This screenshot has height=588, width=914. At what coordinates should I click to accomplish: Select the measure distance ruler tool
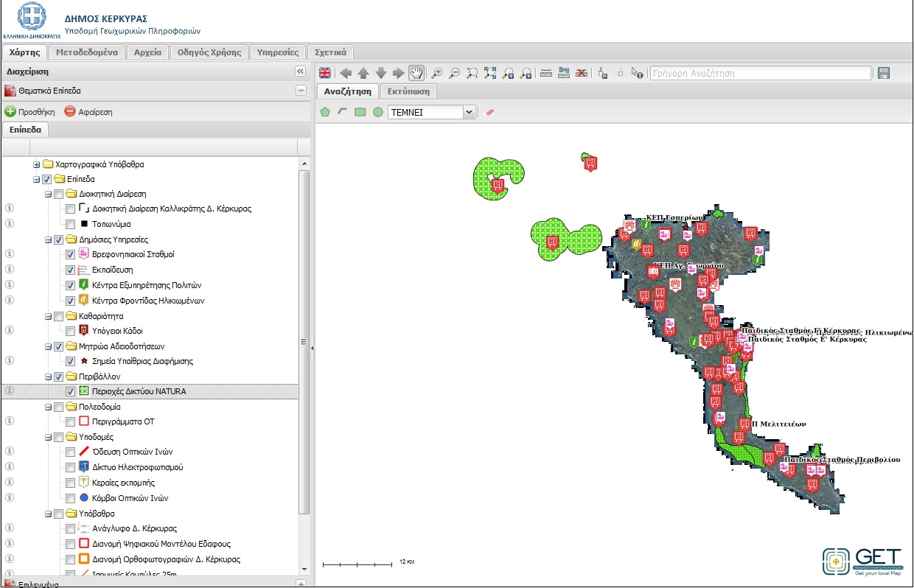(x=546, y=73)
